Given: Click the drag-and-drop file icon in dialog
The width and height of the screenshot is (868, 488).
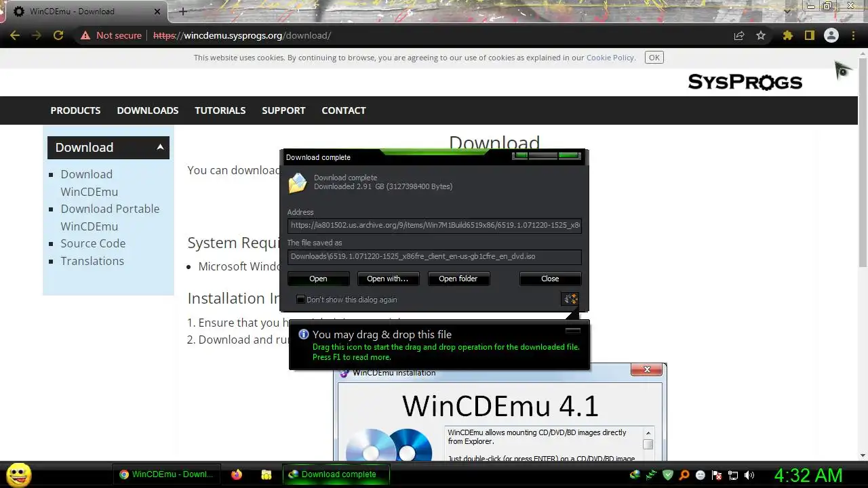Looking at the screenshot, I should 570,299.
